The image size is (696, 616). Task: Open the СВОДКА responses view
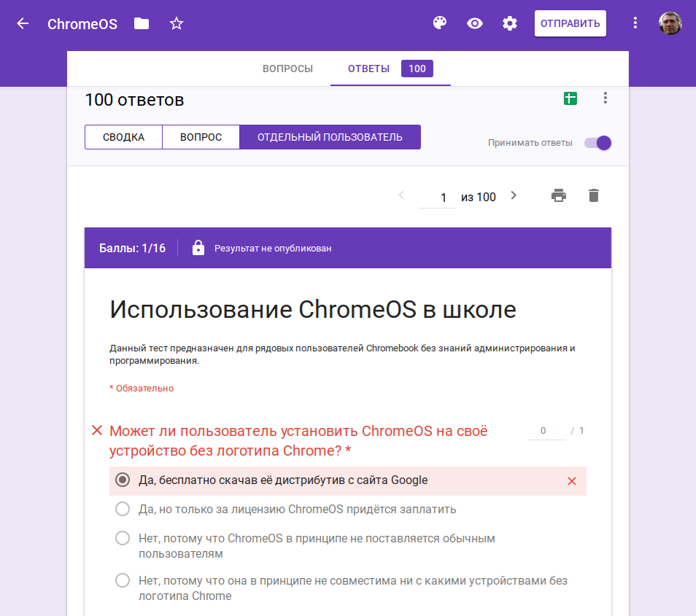click(123, 137)
